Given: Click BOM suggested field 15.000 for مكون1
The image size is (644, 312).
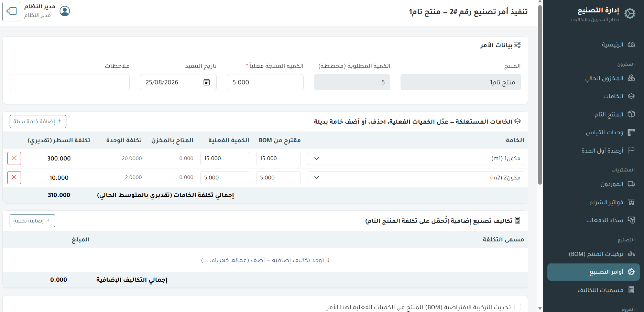Looking at the screenshot, I should [x=279, y=158].
